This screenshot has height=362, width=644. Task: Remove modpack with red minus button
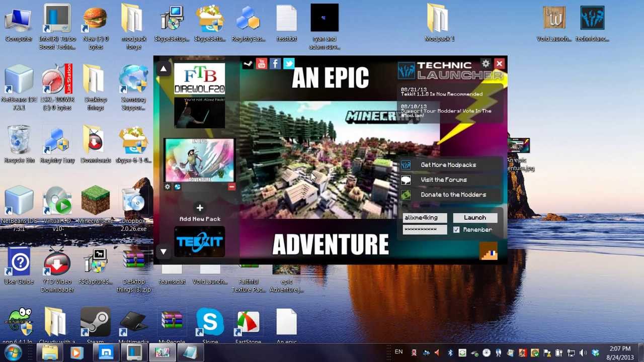[x=231, y=187]
